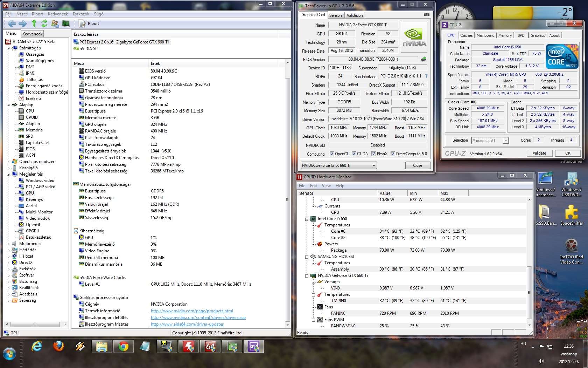Screen dimensions: 588x368
Task: Launch Internet Explorer from taskbar
Action: [36, 347]
